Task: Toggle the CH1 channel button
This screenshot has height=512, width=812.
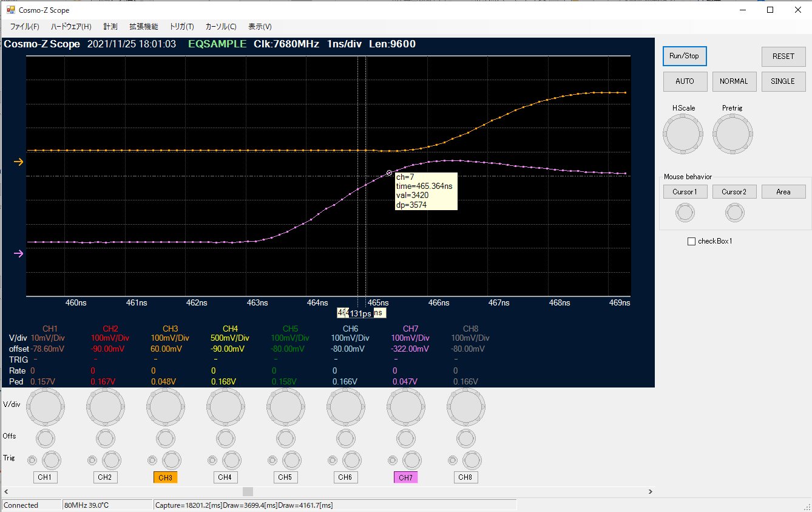Action: [x=45, y=477]
